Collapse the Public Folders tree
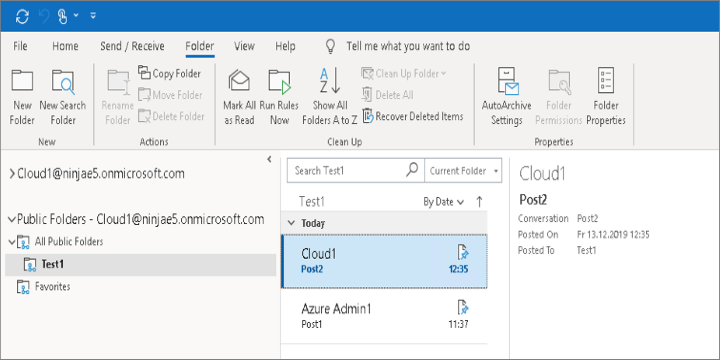Screen dimensions: 720x360 [x=11, y=219]
